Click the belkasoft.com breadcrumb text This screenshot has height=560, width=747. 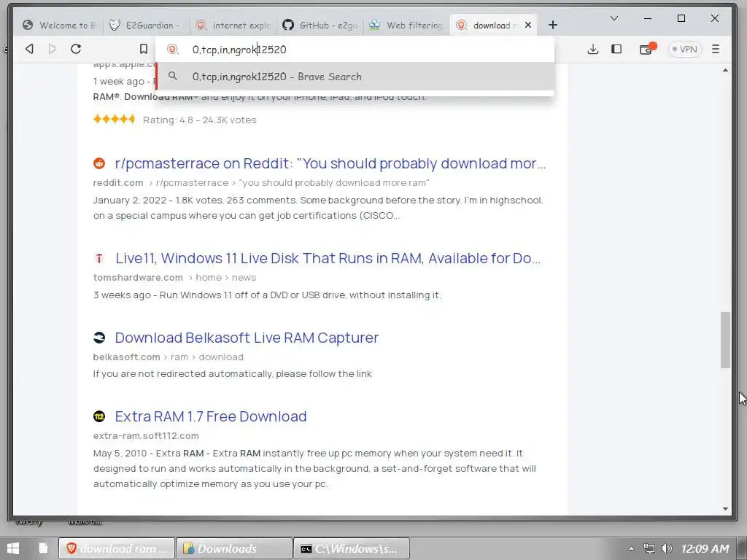coord(127,357)
